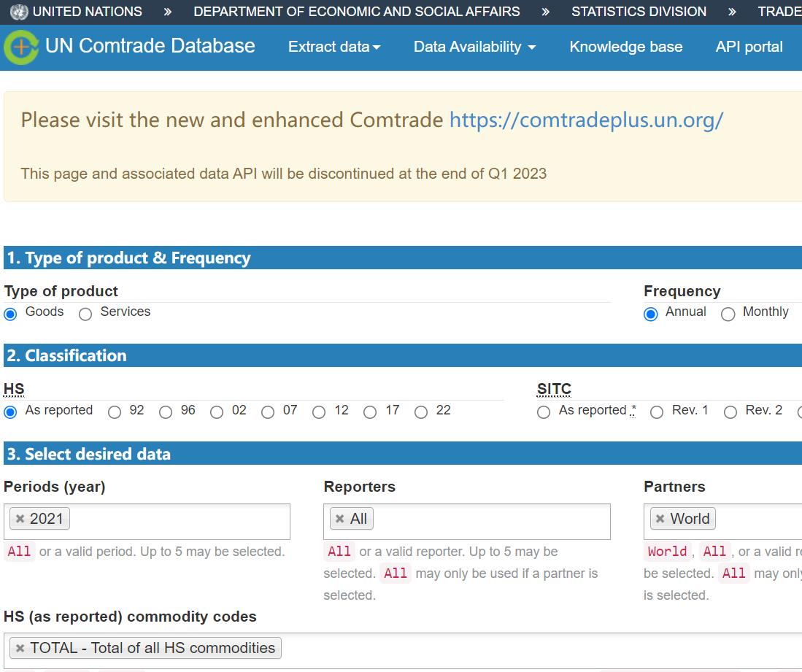Image resolution: width=802 pixels, height=672 pixels.
Task: Open the comtradeplus.un.org link
Action: click(x=586, y=120)
